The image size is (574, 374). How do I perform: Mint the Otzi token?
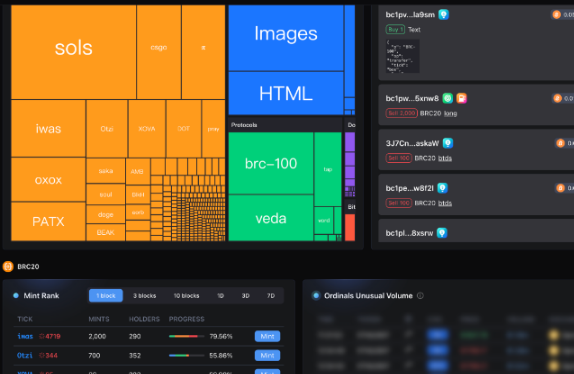(267, 355)
